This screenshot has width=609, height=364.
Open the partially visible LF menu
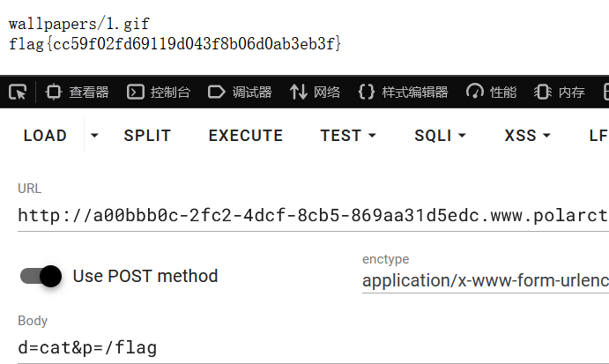click(598, 136)
